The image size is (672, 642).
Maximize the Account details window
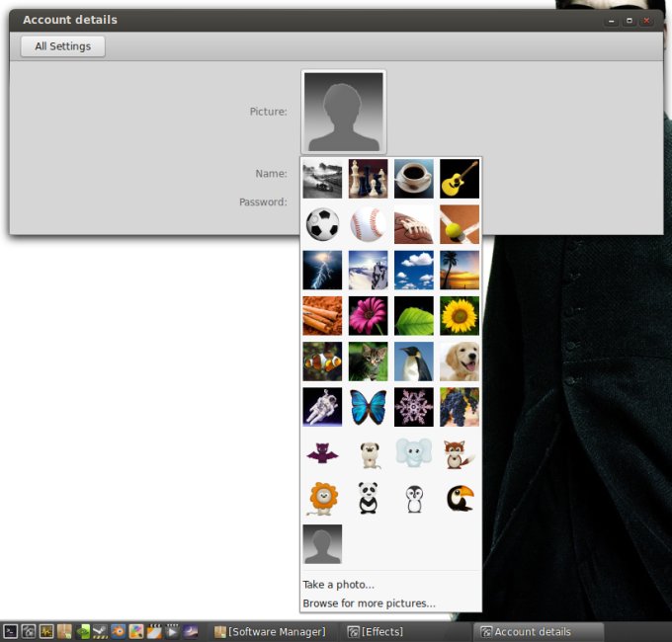(630, 21)
